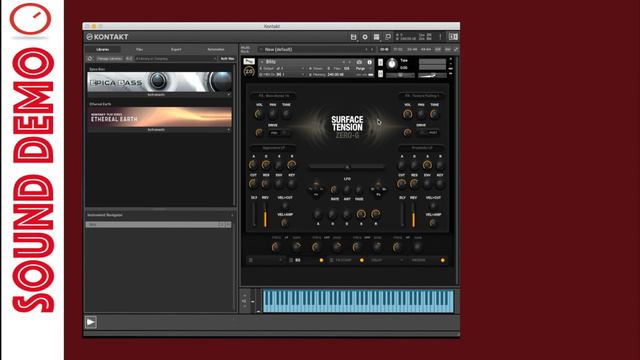Click the hamburger menu icon in instrument bottom bar
This screenshot has width=640, height=360.
point(251,260)
